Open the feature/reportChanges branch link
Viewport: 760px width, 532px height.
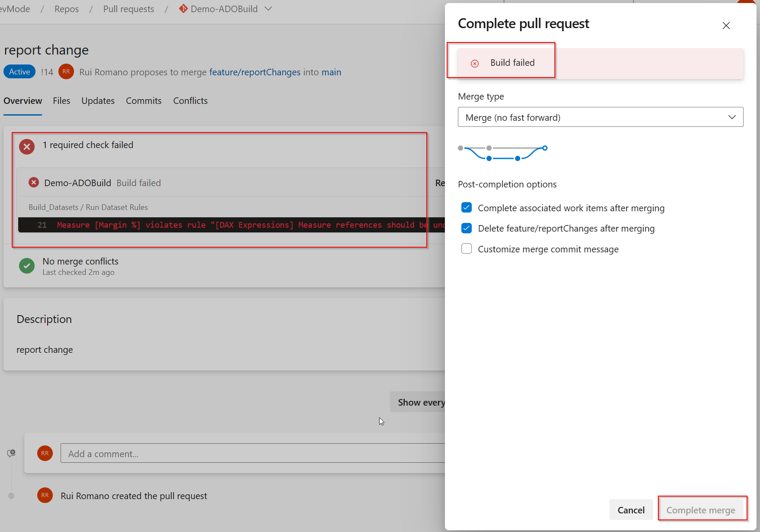coord(254,72)
